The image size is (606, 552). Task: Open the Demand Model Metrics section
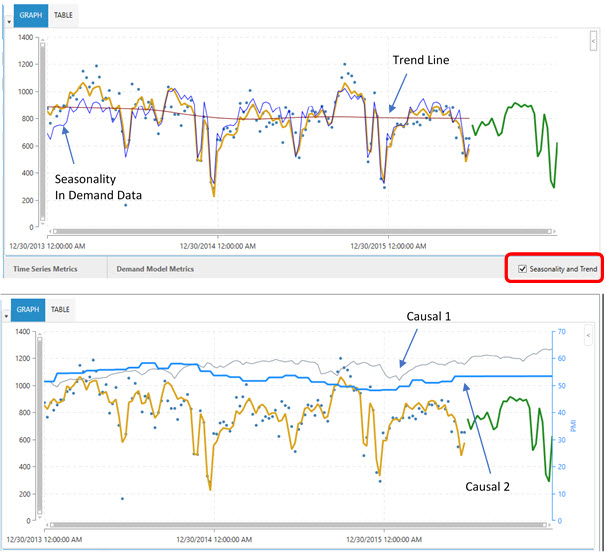(x=155, y=269)
